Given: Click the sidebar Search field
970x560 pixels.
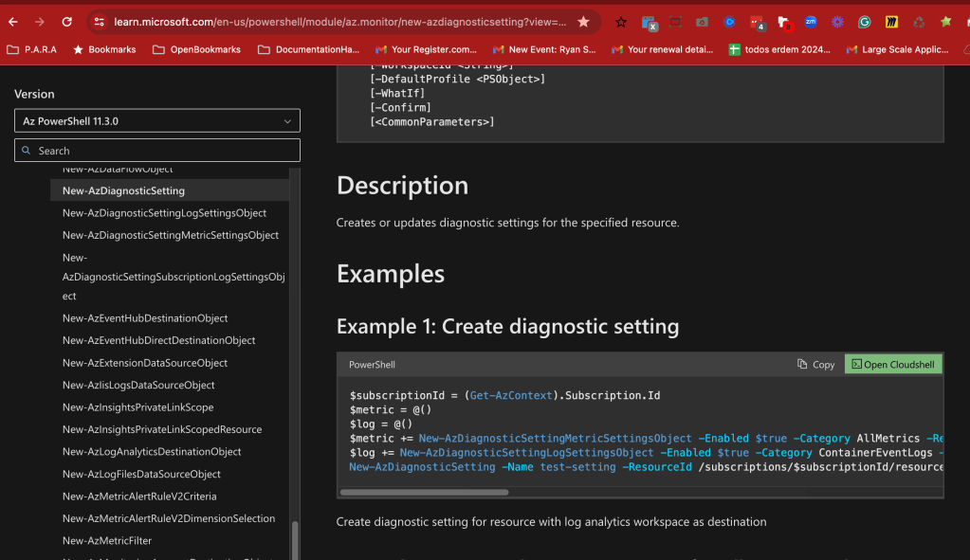Looking at the screenshot, I should point(157,151).
